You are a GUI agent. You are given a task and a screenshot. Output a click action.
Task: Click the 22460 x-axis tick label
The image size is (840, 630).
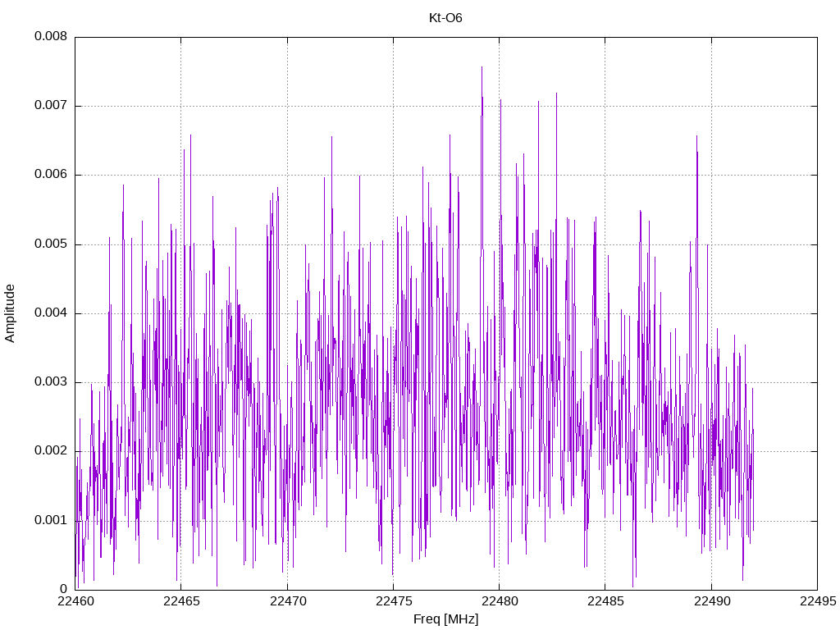coord(75,601)
